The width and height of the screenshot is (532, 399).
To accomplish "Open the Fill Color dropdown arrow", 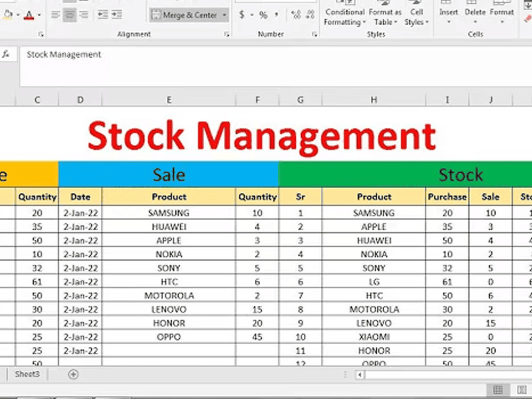I will (x=18, y=15).
